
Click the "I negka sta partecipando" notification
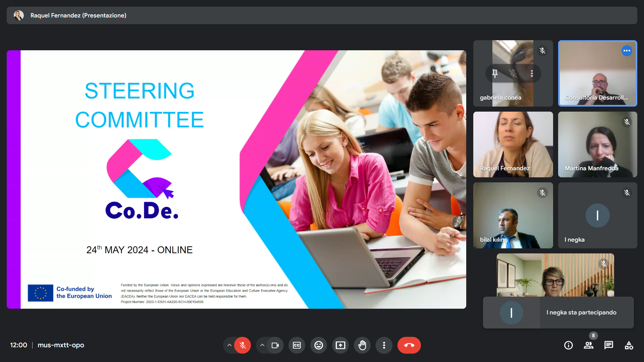(x=558, y=312)
